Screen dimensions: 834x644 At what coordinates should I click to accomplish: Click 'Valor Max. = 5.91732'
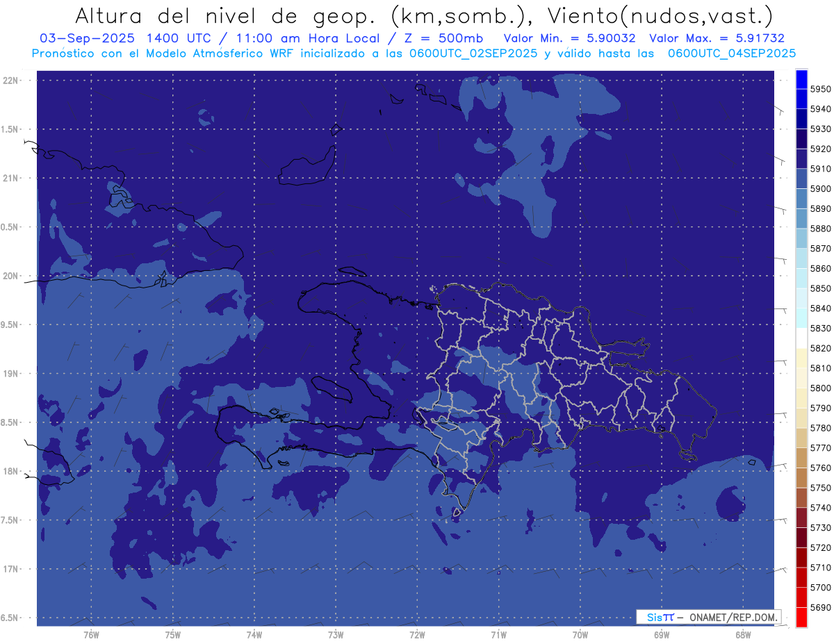(x=717, y=39)
